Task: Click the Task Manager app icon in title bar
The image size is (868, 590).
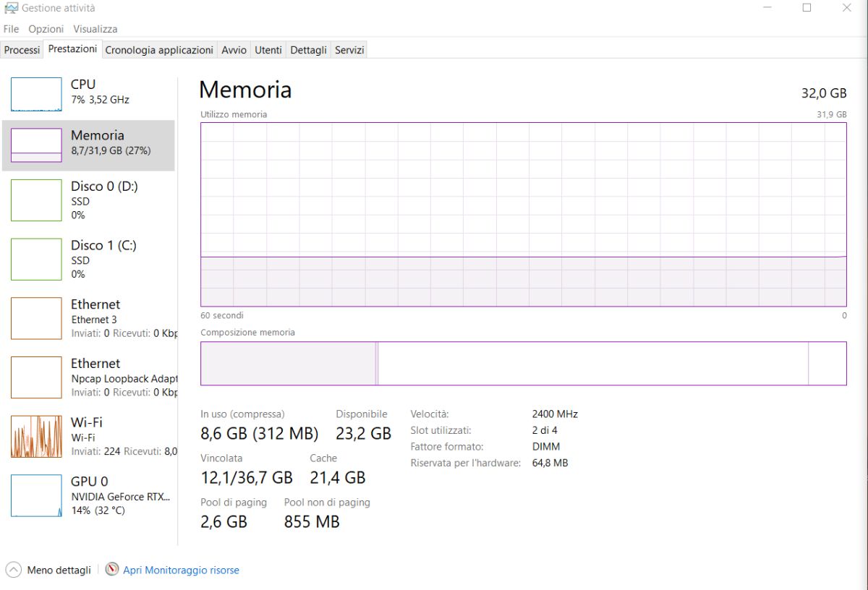Action: click(11, 8)
